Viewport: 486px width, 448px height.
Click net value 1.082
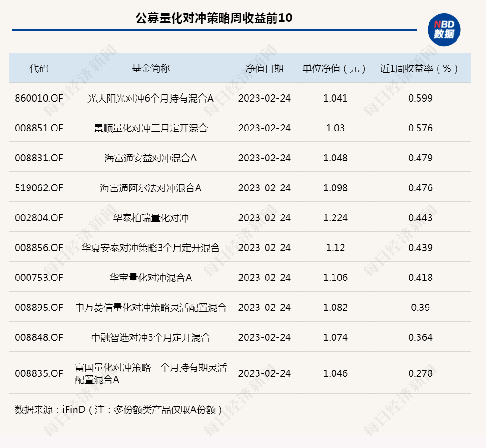coord(335,308)
